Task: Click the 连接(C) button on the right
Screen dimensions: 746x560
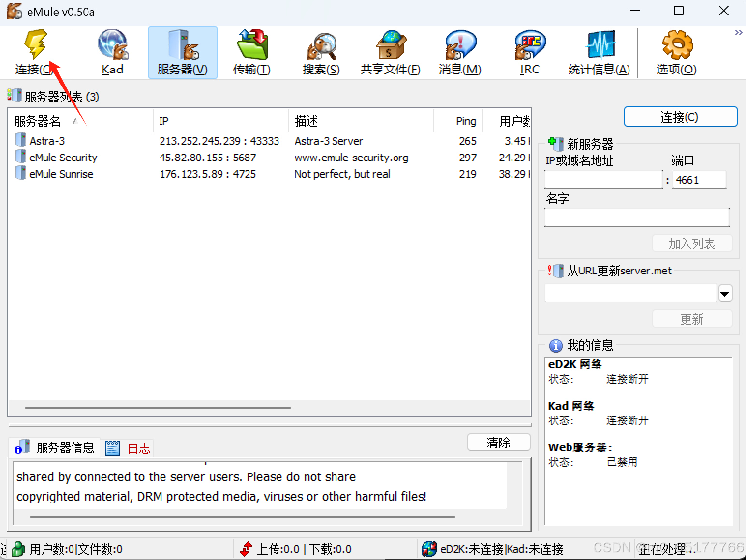Action: pos(680,117)
